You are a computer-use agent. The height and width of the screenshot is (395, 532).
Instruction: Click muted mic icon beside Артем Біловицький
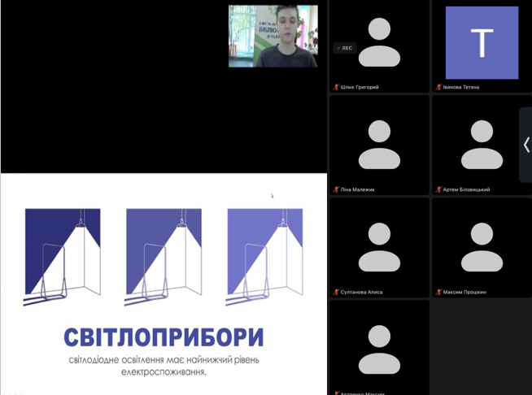pos(438,189)
